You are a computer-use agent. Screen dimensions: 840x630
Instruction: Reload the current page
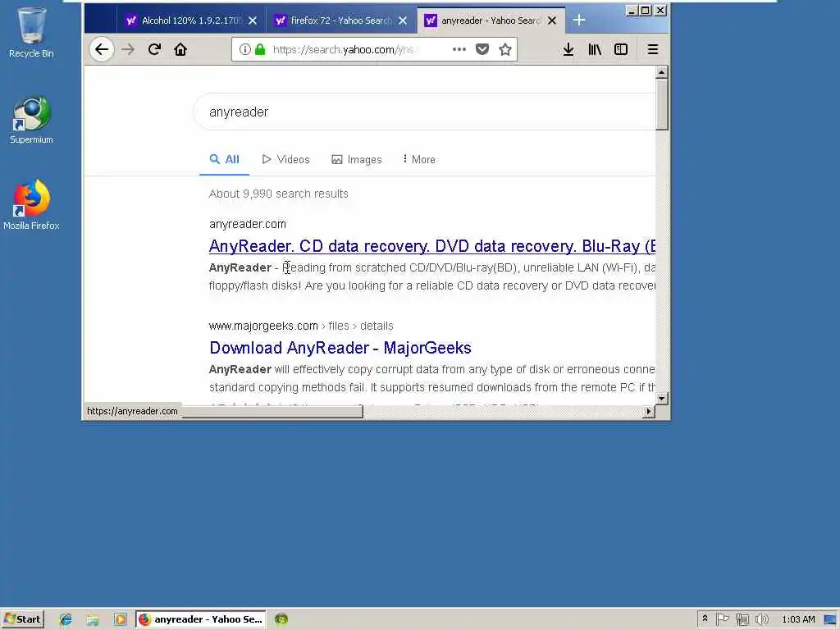pos(154,50)
